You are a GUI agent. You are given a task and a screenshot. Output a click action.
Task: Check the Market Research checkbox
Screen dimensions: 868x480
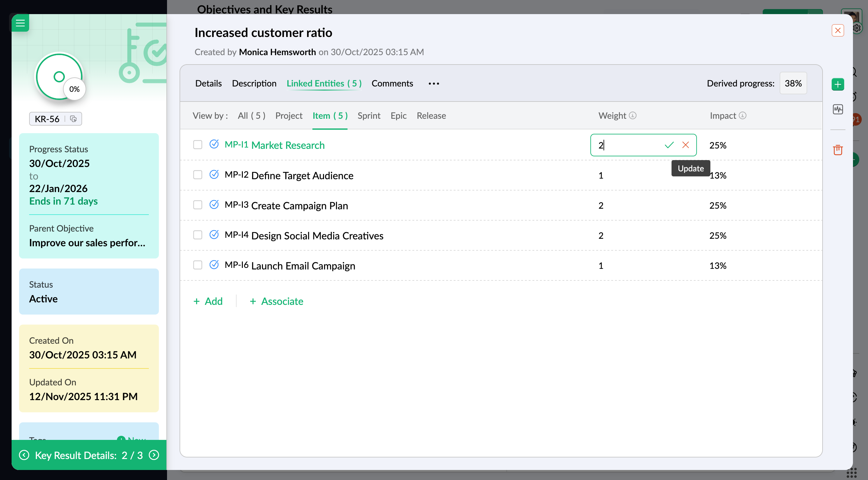pyautogui.click(x=197, y=145)
